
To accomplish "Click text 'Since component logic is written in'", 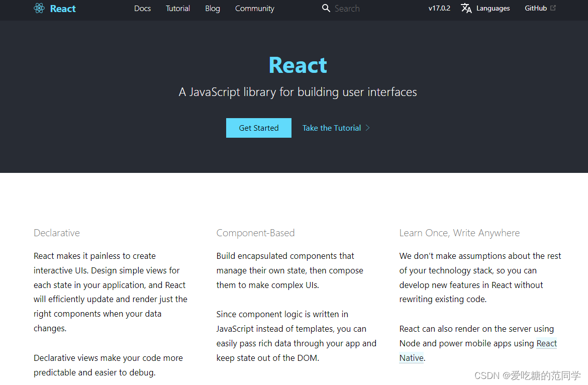I will pos(282,314).
